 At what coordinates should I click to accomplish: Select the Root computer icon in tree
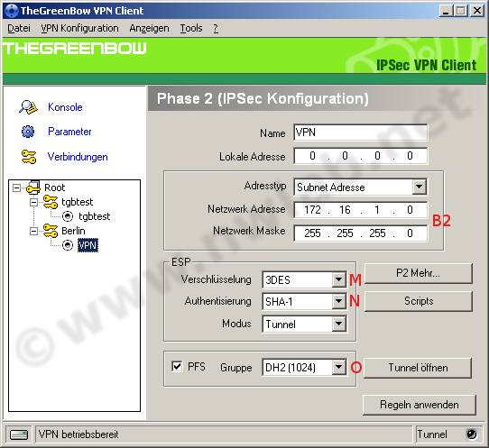33,187
